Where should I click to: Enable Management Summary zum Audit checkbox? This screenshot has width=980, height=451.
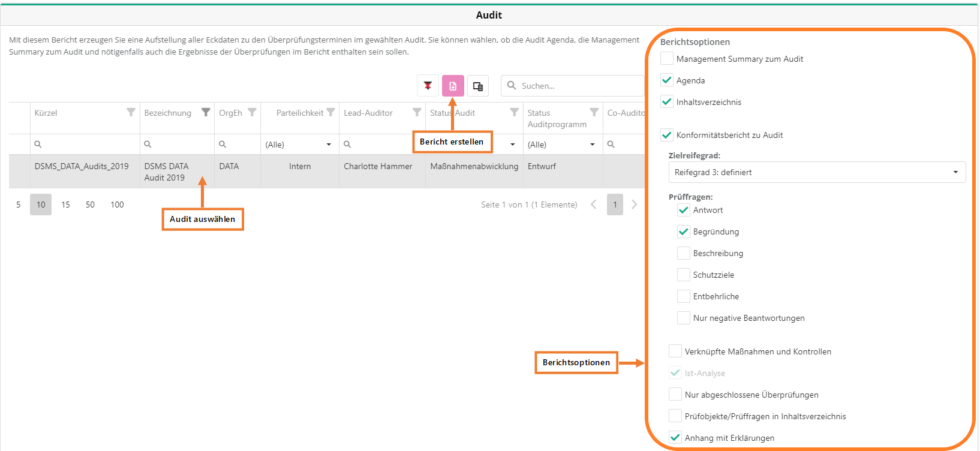(x=667, y=59)
